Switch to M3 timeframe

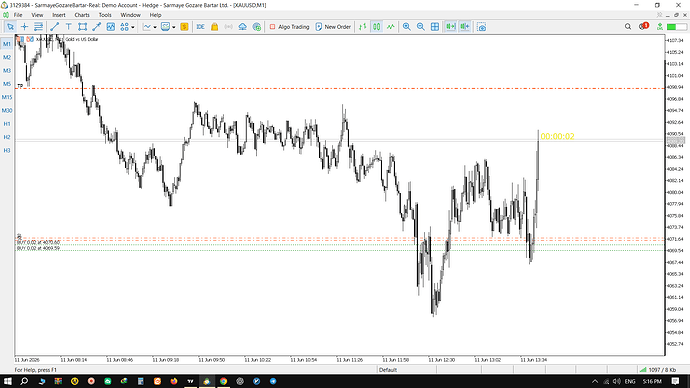(x=7, y=70)
